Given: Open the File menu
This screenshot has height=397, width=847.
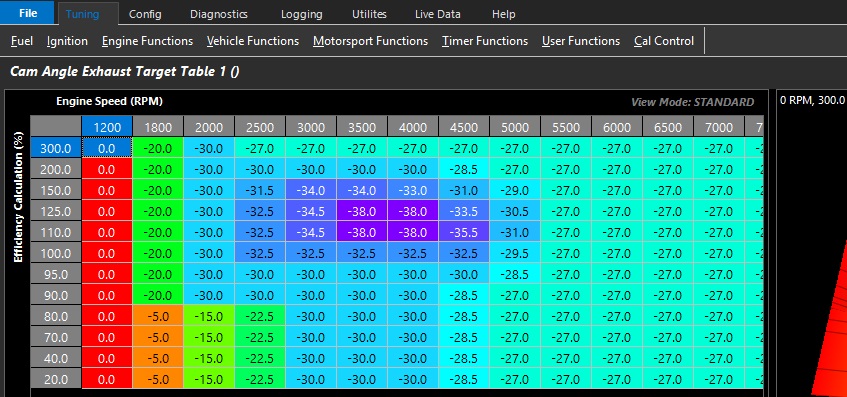Looking at the screenshot, I should [28, 13].
